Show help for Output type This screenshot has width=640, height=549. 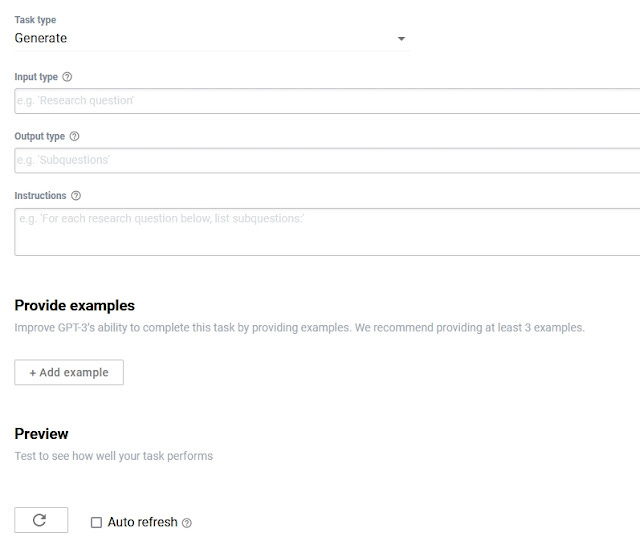74,136
